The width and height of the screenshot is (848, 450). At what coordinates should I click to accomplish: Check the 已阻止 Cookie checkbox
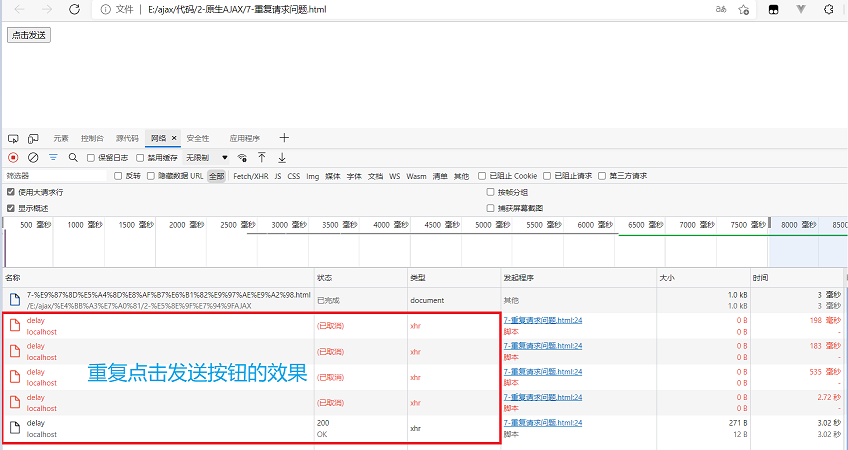tap(482, 176)
